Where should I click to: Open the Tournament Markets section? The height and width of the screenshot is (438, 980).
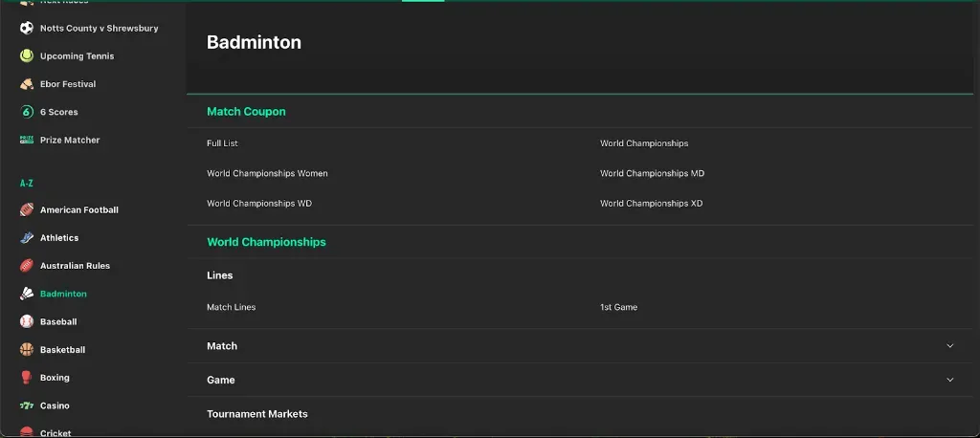point(257,414)
